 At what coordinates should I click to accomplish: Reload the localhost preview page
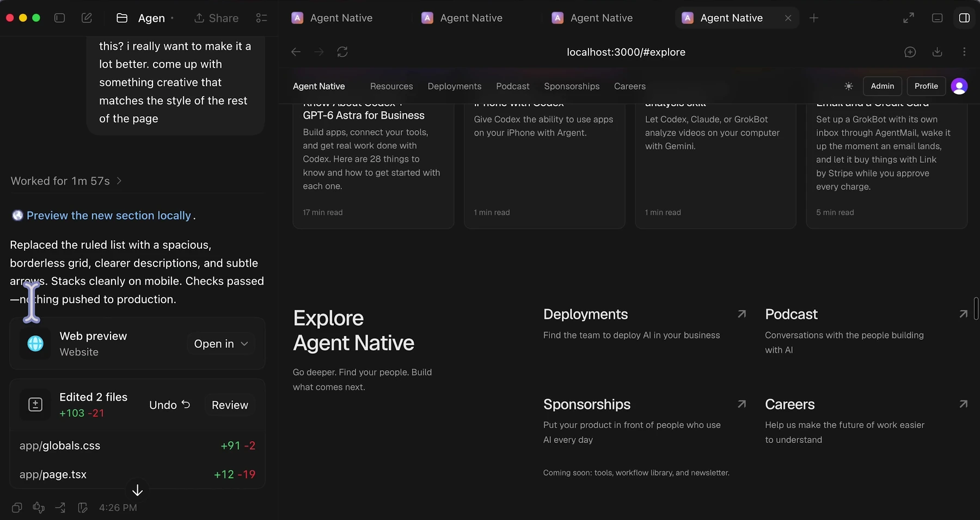pos(342,52)
